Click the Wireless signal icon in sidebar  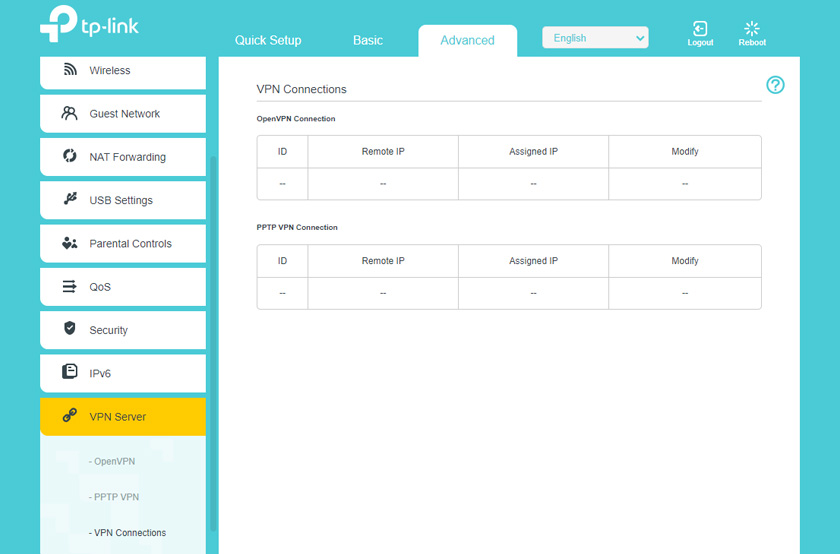point(70,70)
